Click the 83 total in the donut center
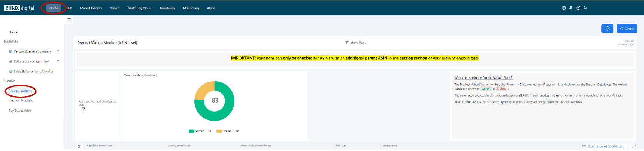Image resolution: width=644 pixels, height=151 pixels. (215, 101)
